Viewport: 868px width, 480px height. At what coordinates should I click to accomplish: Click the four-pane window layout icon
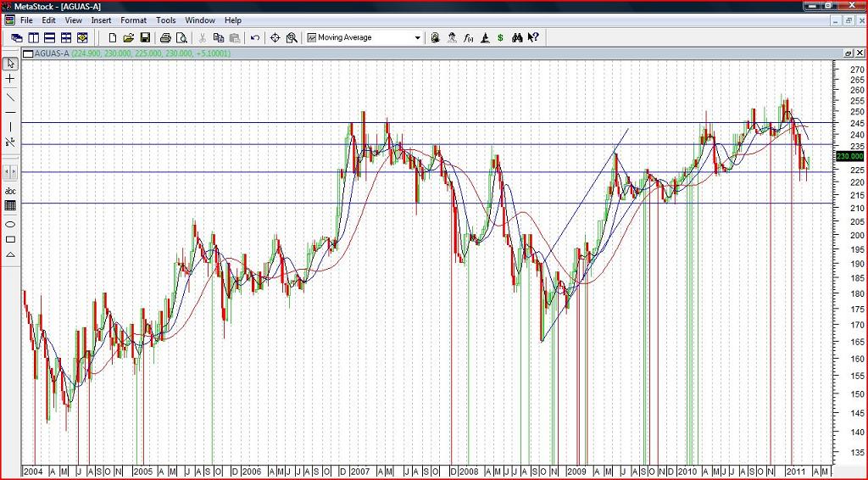66,37
